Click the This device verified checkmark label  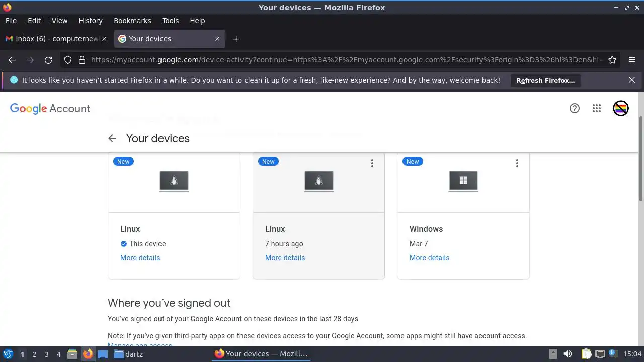[x=143, y=244]
